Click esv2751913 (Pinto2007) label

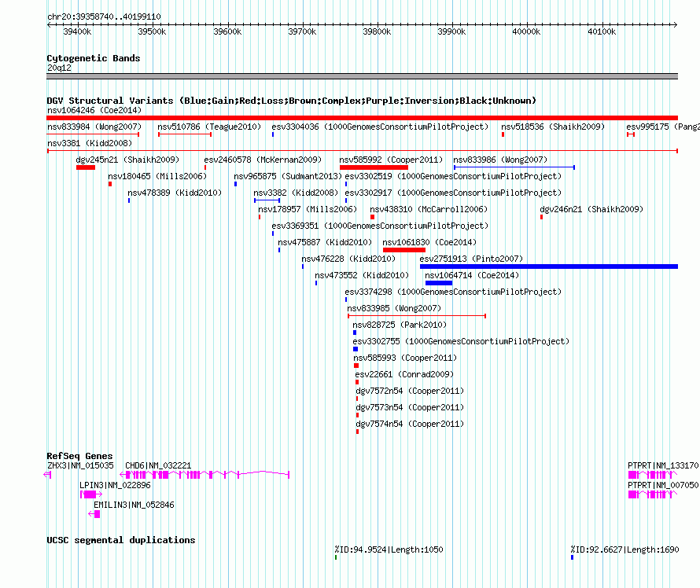[471, 259]
